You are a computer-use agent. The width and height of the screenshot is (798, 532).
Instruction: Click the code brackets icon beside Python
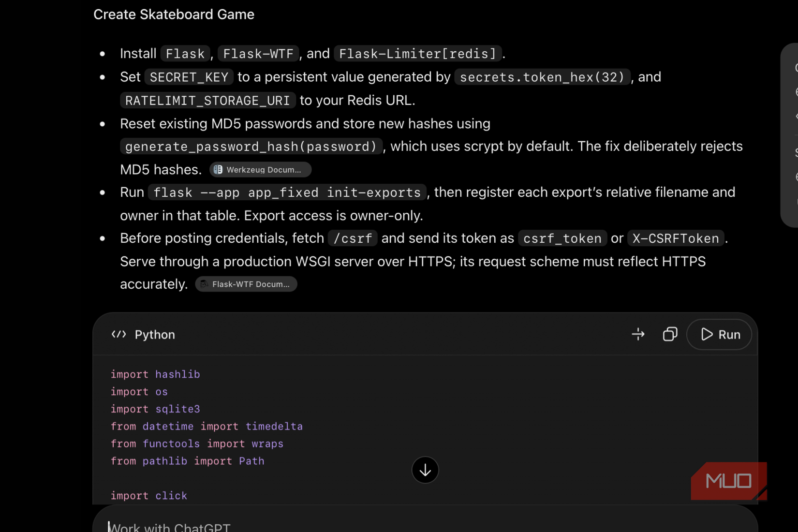118,334
